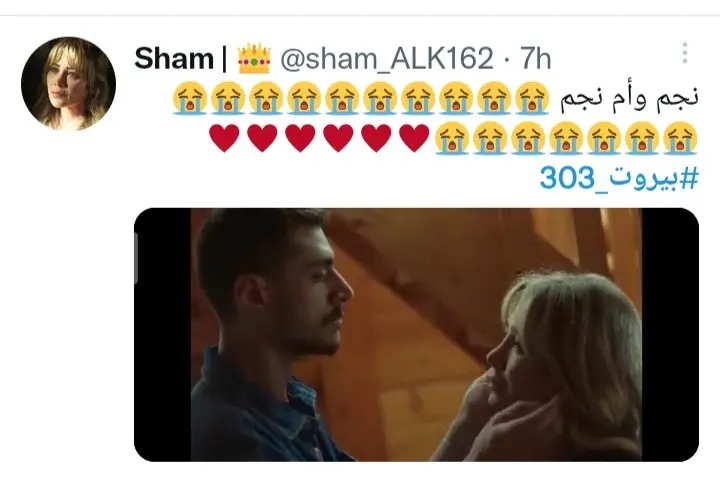
Task: Click the crying emoji beside the Arabic text
Action: (x=532, y=97)
